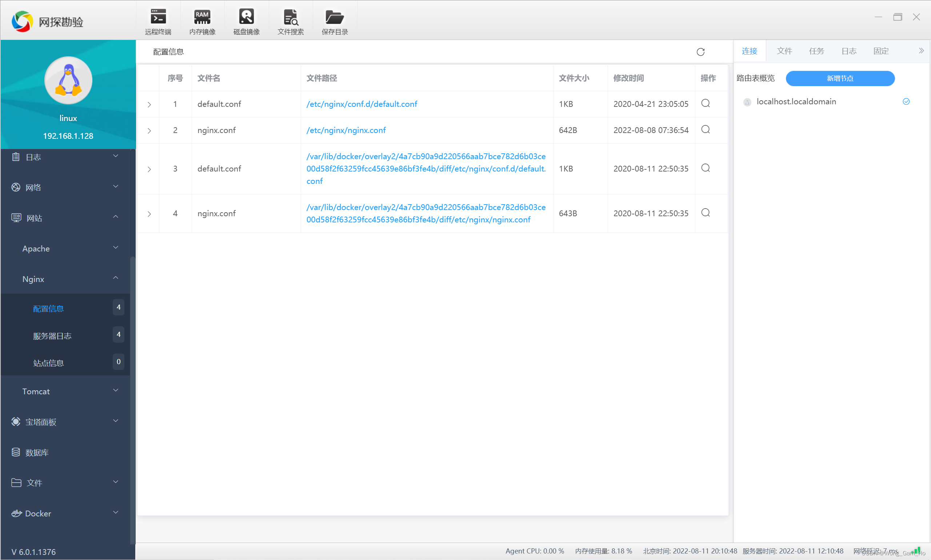Expand the Docker sidebar section chevron
This screenshot has height=560, width=931.
click(116, 512)
